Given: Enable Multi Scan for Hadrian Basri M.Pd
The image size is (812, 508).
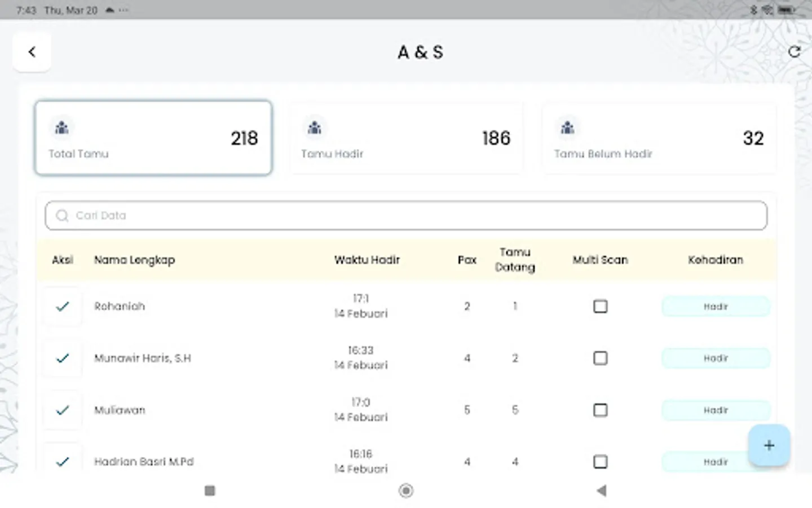Looking at the screenshot, I should pyautogui.click(x=600, y=462).
